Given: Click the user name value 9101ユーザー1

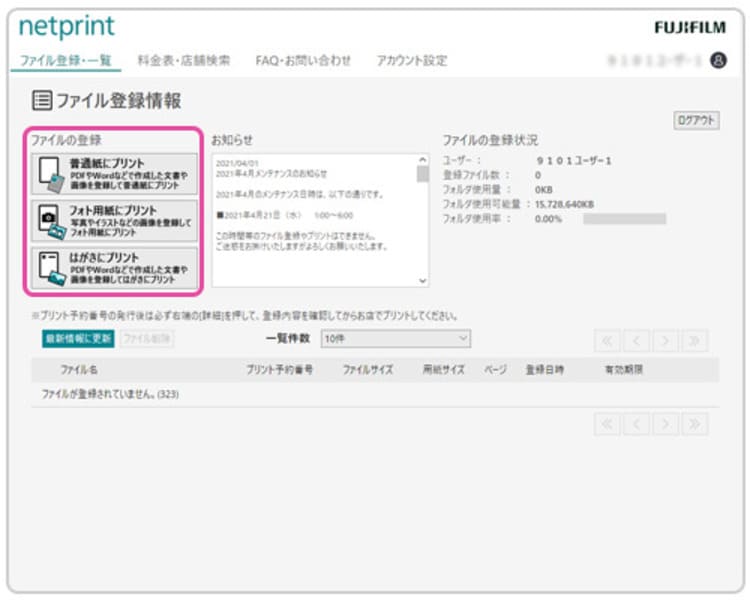Looking at the screenshot, I should (x=574, y=161).
